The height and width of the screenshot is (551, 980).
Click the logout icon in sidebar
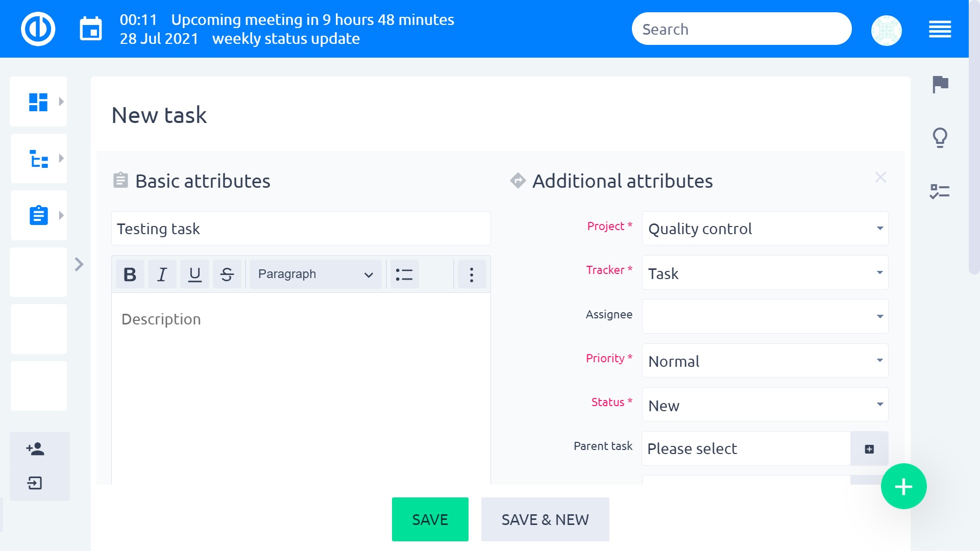point(35,483)
